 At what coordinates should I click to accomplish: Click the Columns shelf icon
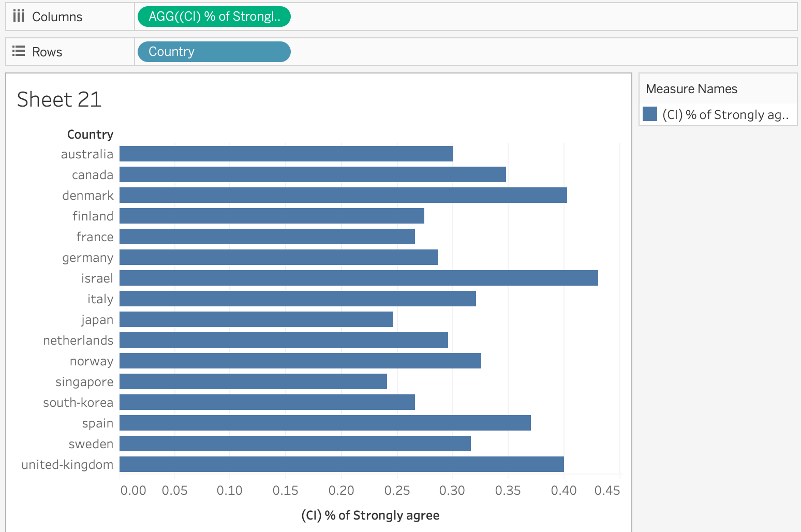click(19, 17)
